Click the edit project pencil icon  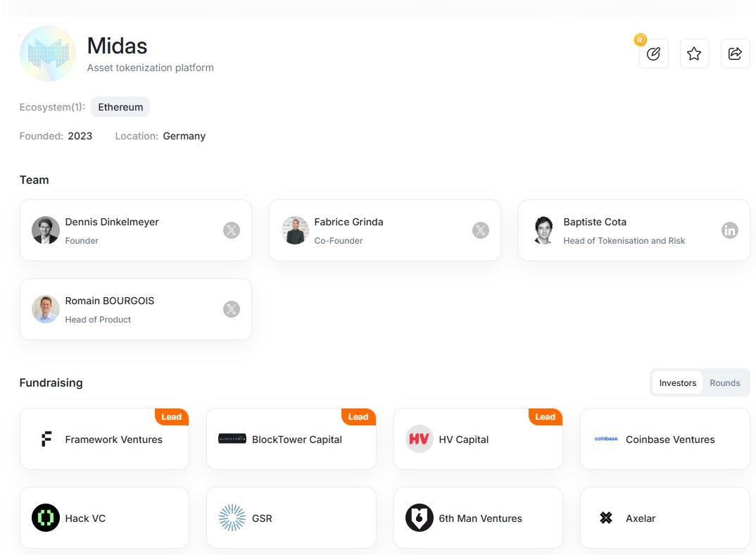click(653, 54)
